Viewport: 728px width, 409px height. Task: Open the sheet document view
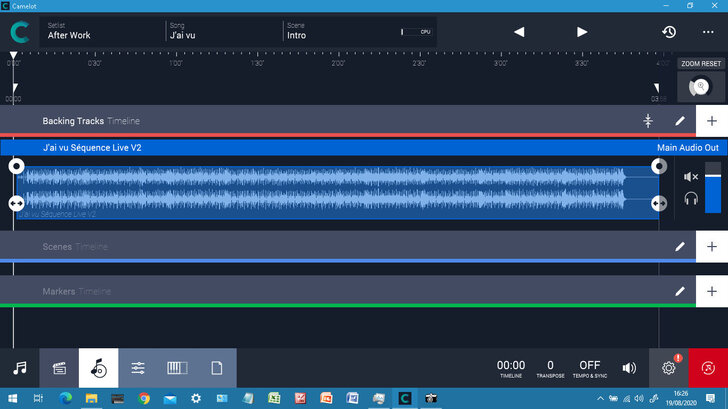pyautogui.click(x=216, y=367)
